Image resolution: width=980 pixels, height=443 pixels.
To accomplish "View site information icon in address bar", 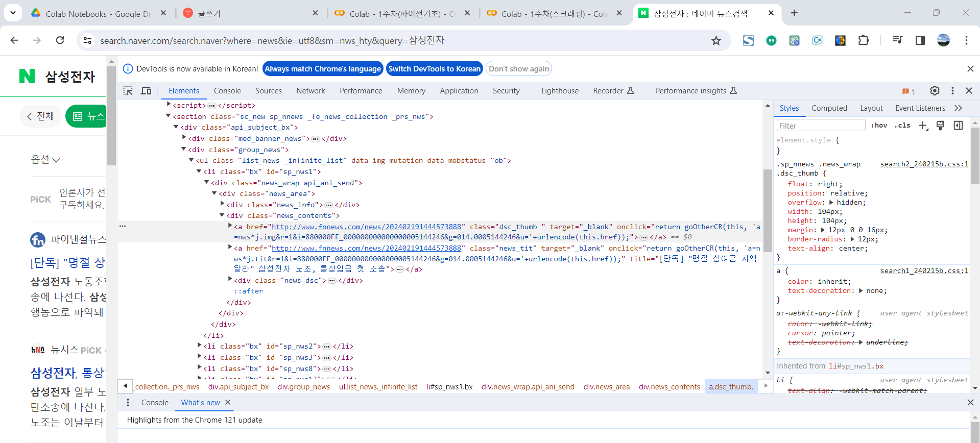I will 87,40.
